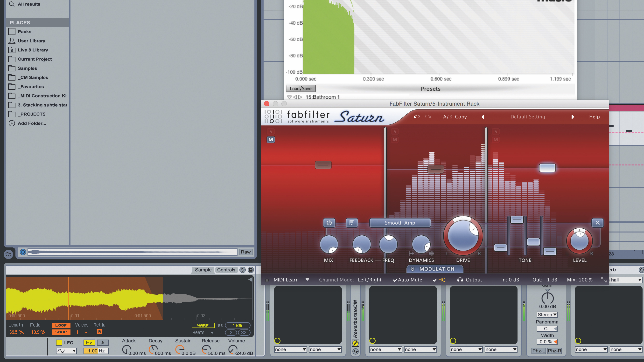Viewport: 644px width, 362px height.
Task: Remove the band with the X button
Action: 597,223
